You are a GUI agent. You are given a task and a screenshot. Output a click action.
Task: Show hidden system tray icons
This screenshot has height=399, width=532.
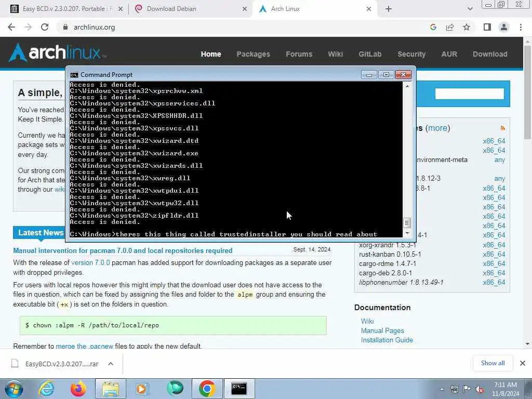point(442,389)
